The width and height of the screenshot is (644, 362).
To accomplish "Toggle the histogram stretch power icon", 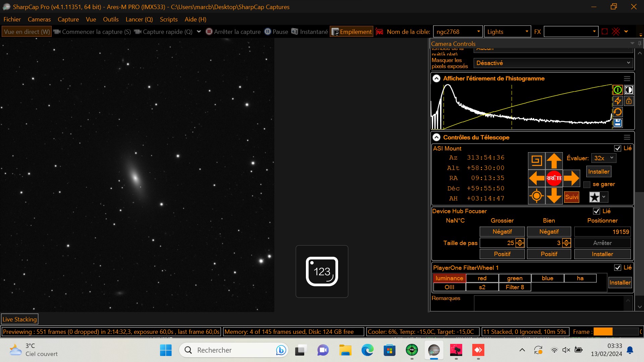I will [x=618, y=90].
